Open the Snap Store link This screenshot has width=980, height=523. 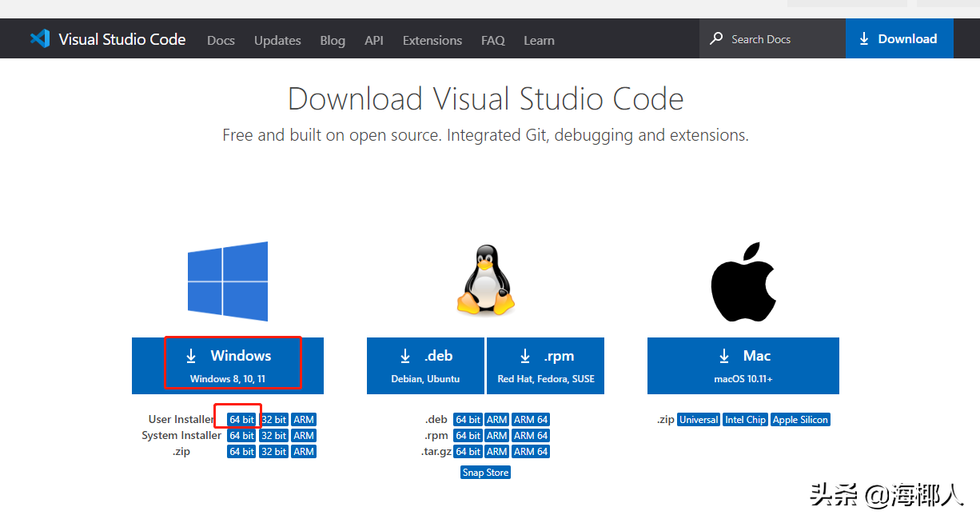485,472
